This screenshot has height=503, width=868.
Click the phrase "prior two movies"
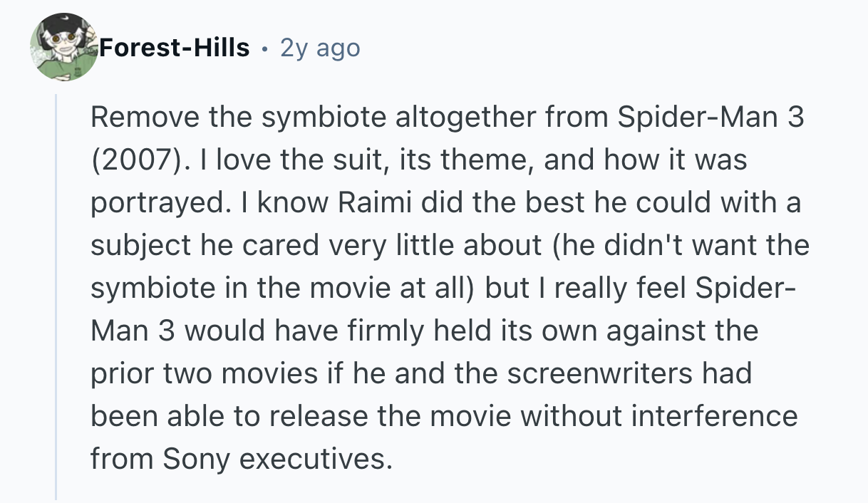click(189, 374)
